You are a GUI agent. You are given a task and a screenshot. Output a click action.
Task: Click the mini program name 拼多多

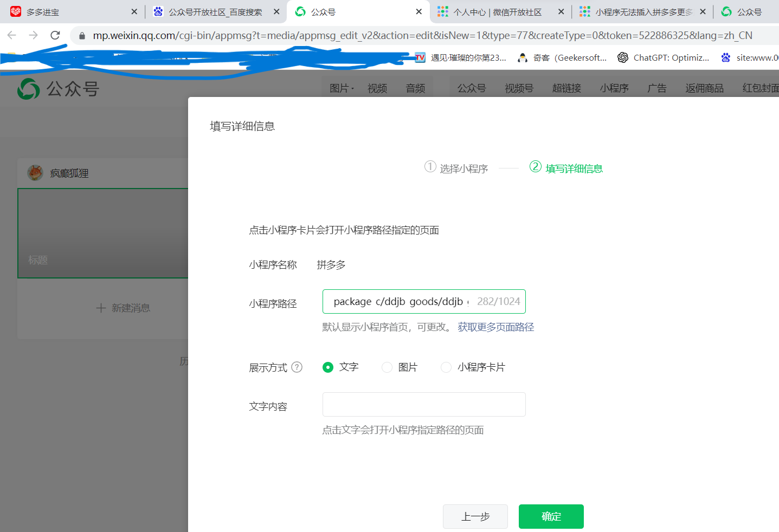[x=331, y=265]
